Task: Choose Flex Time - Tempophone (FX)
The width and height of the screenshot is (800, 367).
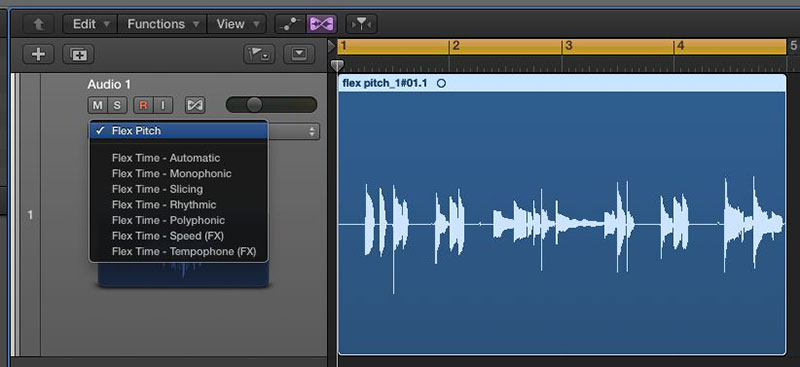Action: pos(179,252)
